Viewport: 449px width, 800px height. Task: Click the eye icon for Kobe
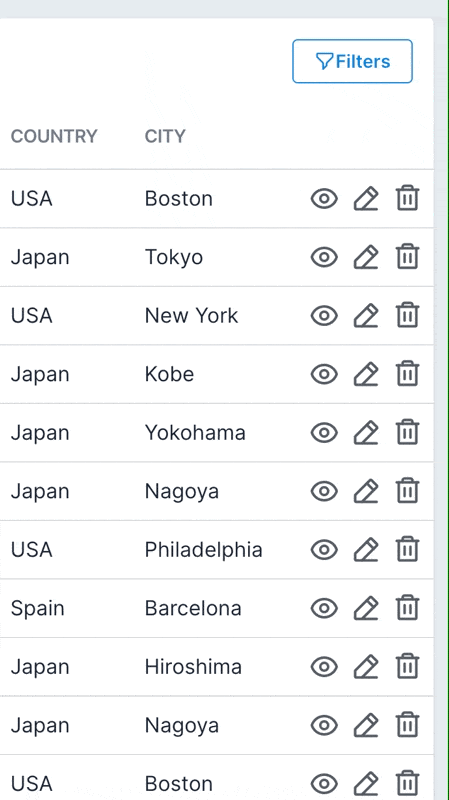coord(325,374)
